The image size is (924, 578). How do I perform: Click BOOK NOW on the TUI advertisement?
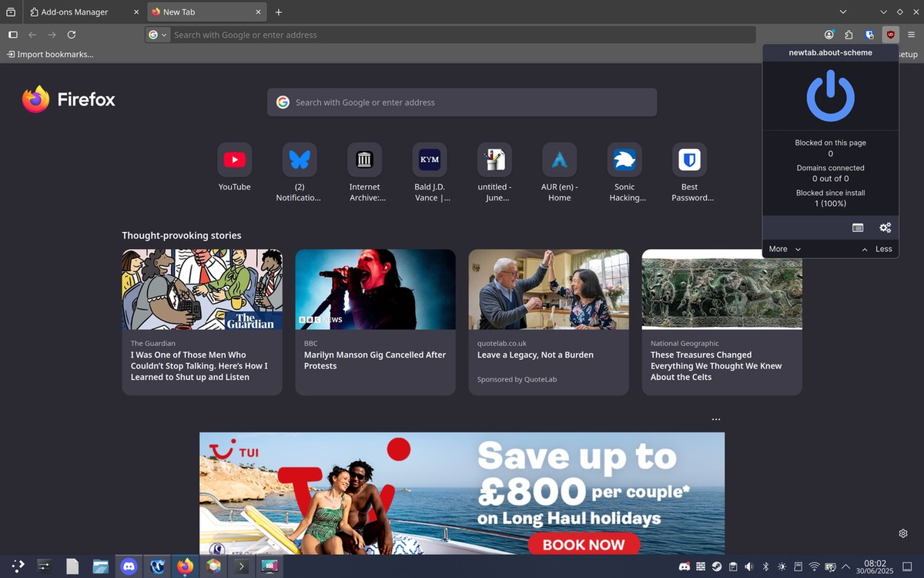[584, 544]
